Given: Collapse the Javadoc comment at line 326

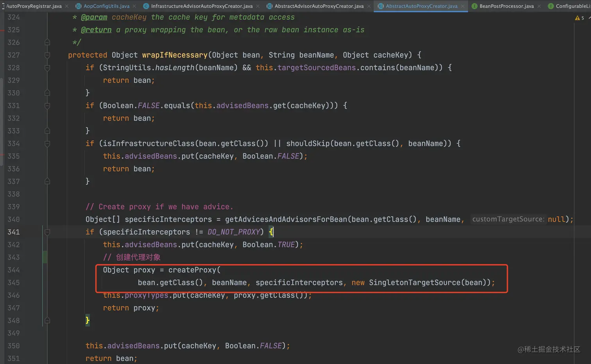Looking at the screenshot, I should [47, 42].
